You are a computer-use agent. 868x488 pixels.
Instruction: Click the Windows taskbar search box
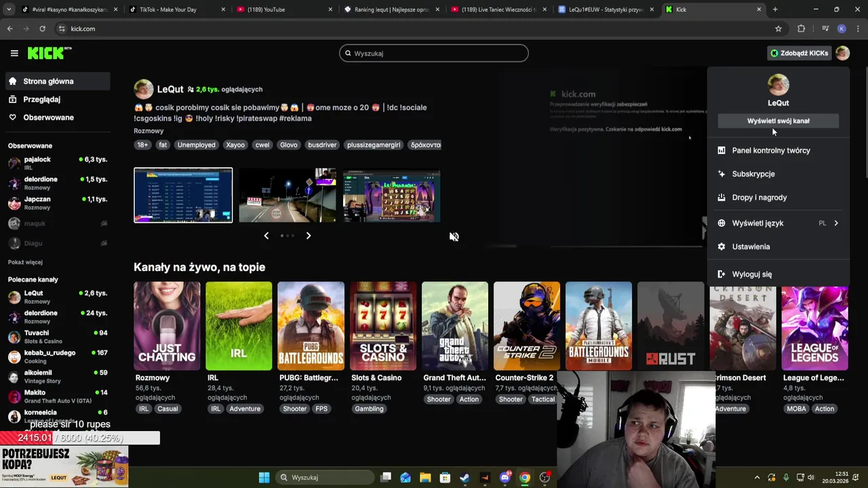pos(325,477)
